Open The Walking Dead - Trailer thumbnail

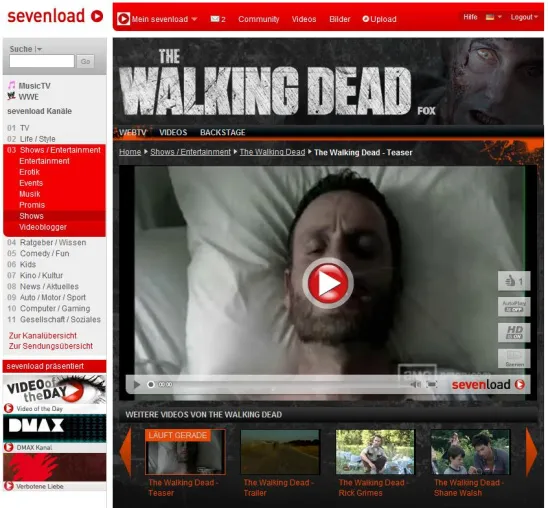[280, 452]
